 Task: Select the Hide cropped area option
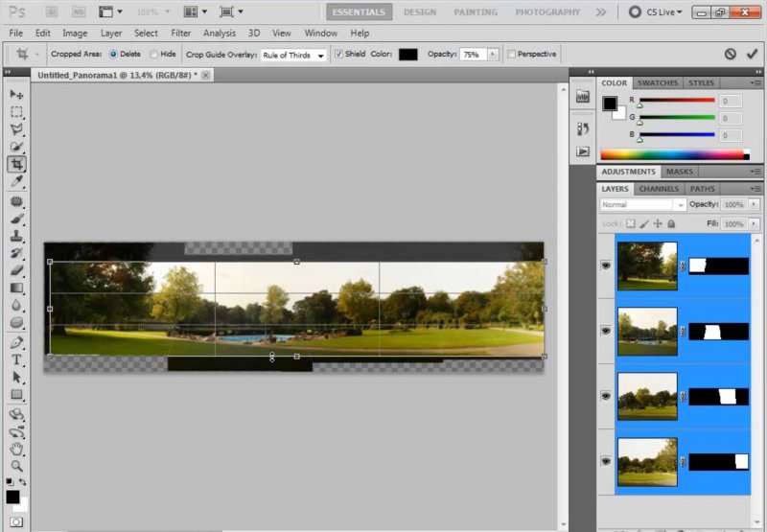(x=154, y=55)
